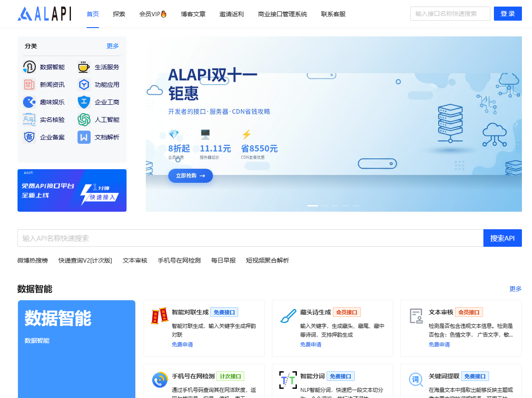
Task: Select the second banner carousel indicator
Action: click(x=324, y=206)
